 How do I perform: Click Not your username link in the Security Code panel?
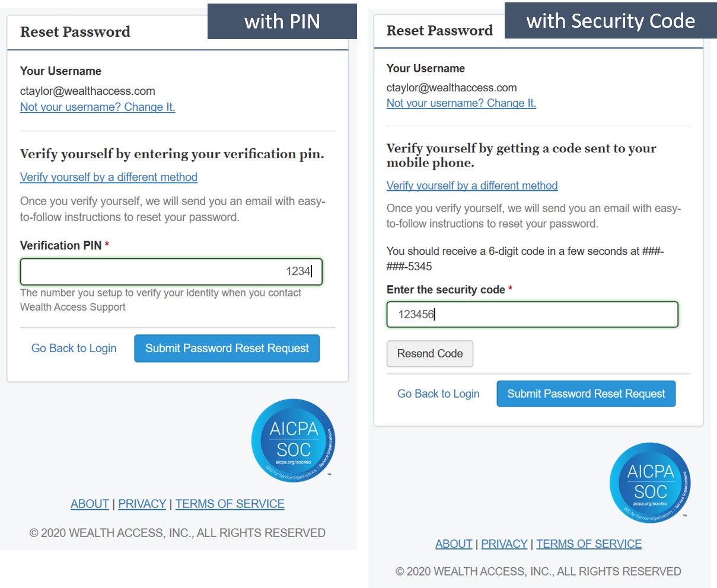[461, 103]
